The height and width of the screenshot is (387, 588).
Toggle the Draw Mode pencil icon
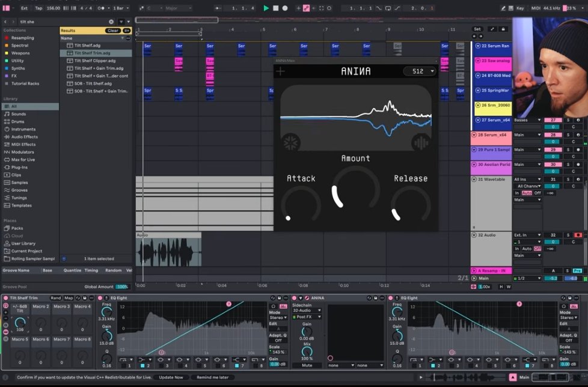point(503,8)
